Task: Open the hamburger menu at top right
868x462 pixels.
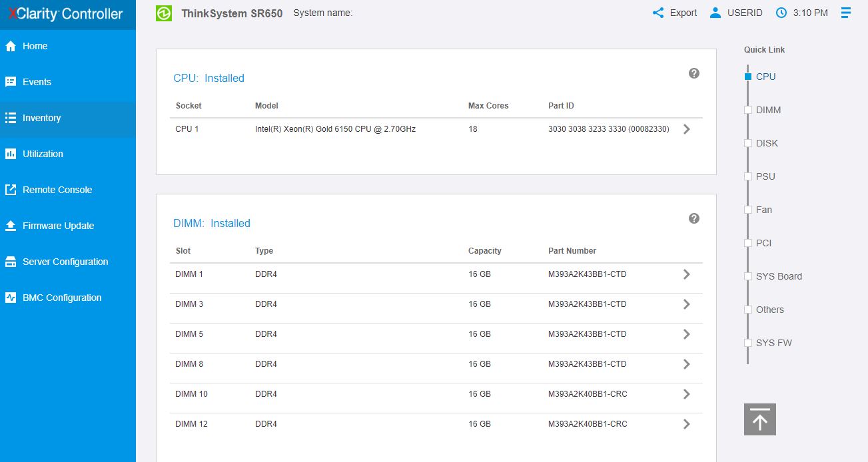Action: [x=846, y=13]
